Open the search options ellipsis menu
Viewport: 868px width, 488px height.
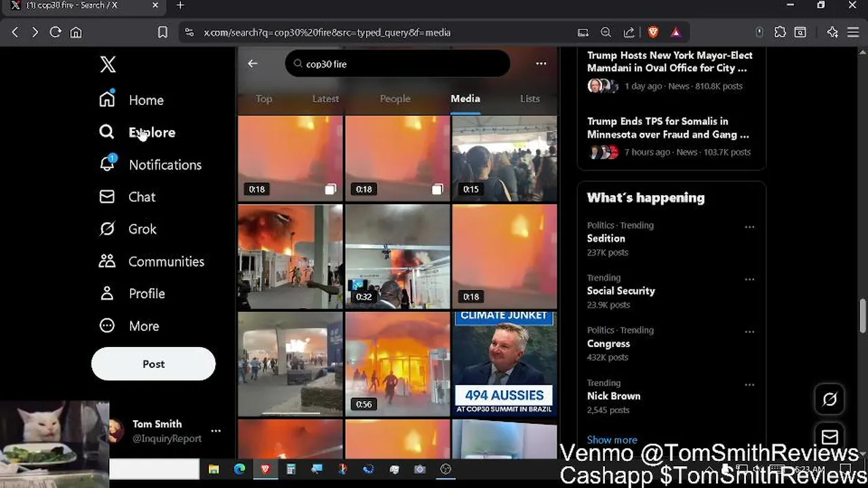(541, 64)
